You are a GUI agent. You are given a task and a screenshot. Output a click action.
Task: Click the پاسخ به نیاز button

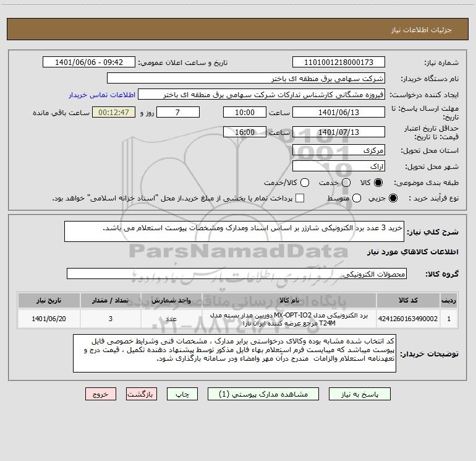[360, 394]
